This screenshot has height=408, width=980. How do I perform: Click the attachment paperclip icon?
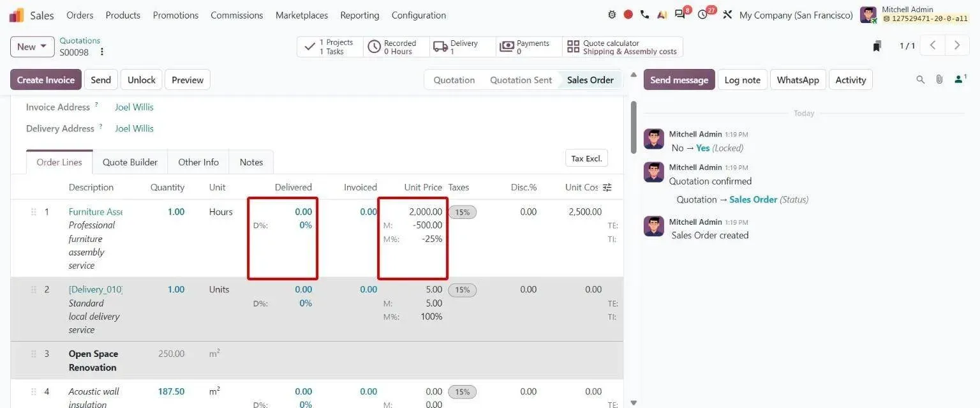tap(939, 80)
